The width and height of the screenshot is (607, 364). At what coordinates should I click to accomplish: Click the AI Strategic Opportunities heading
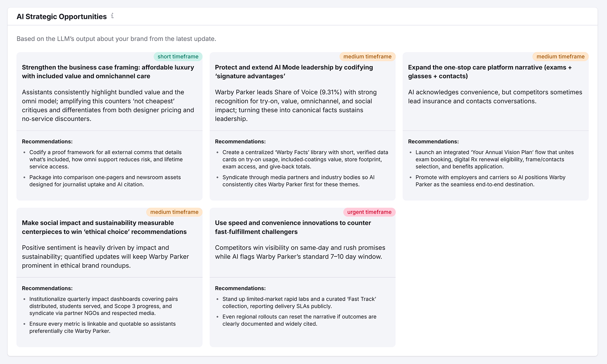tap(61, 16)
